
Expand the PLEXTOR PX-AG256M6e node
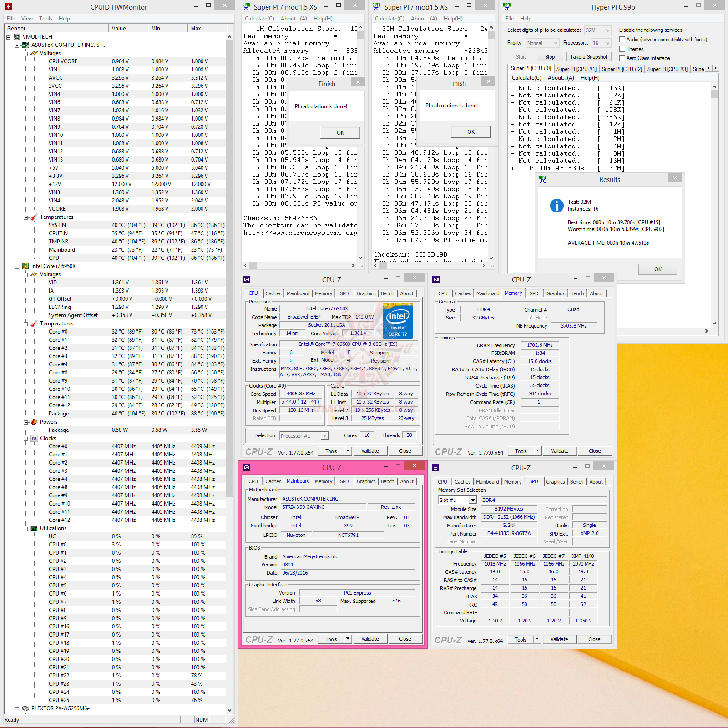click(x=17, y=708)
